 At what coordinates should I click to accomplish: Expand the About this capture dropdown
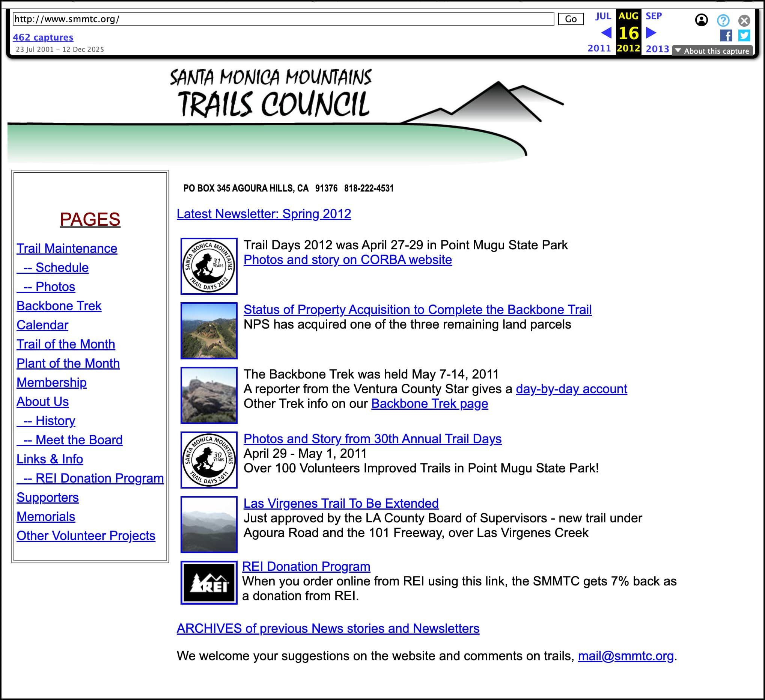pos(712,51)
